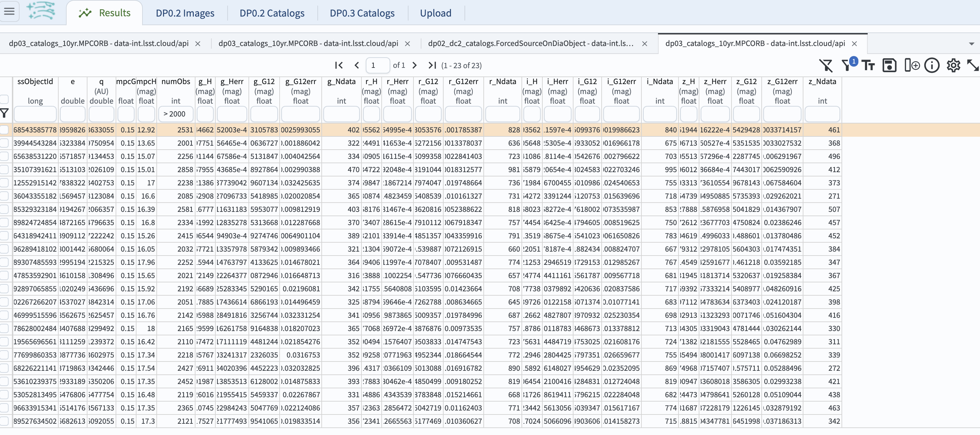Select the Results tab

104,13
